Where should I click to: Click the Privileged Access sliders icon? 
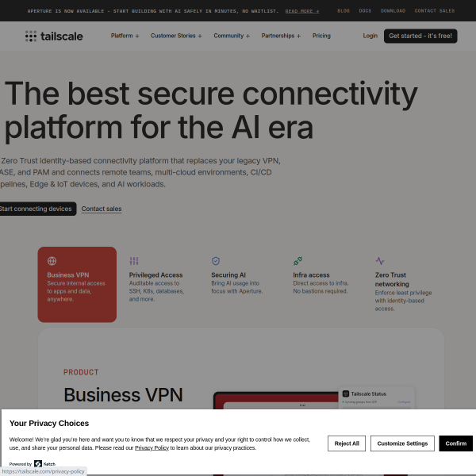tap(134, 261)
